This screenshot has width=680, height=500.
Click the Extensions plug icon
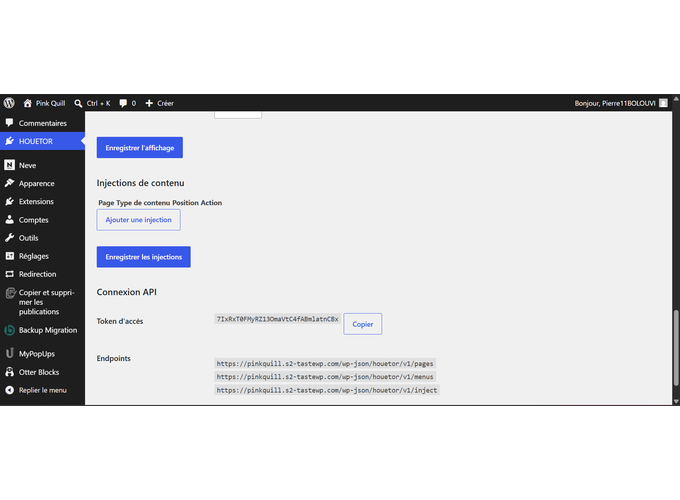pos(10,201)
